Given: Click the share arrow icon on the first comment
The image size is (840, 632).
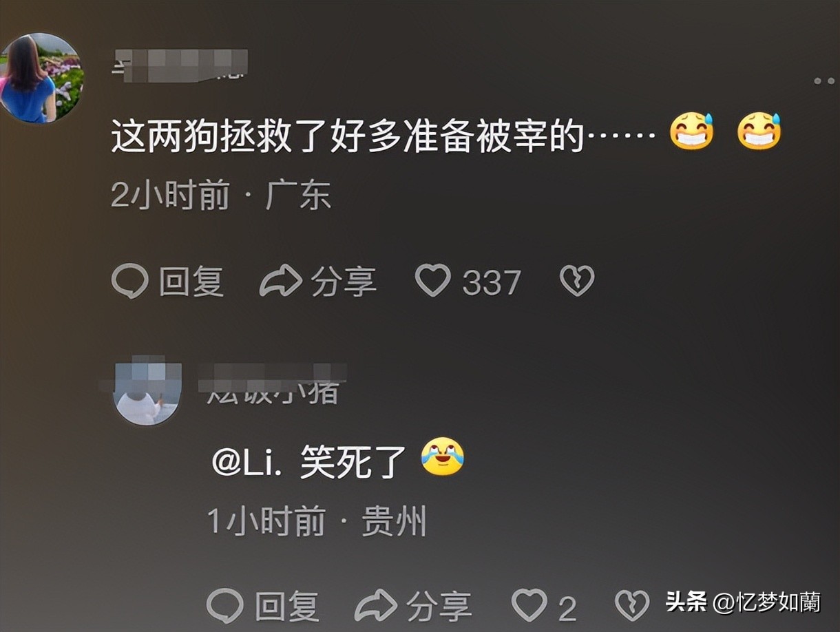Looking at the screenshot, I should [x=281, y=281].
